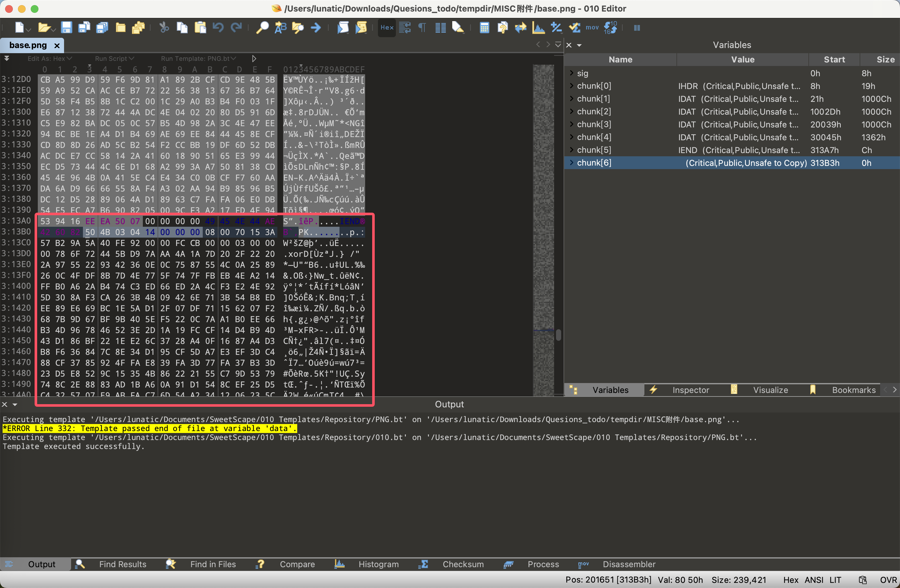Open the Calculator icon
Viewport: 900px width, 588px height.
484,28
